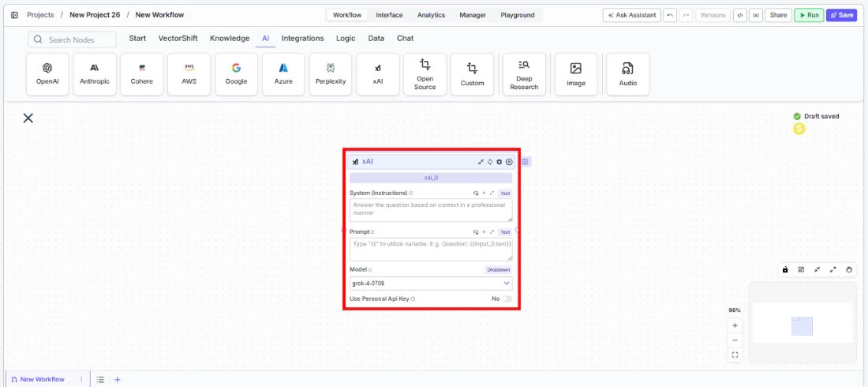Click the Ask Assistant button
Screen dimensions: 868x387
click(x=631, y=15)
